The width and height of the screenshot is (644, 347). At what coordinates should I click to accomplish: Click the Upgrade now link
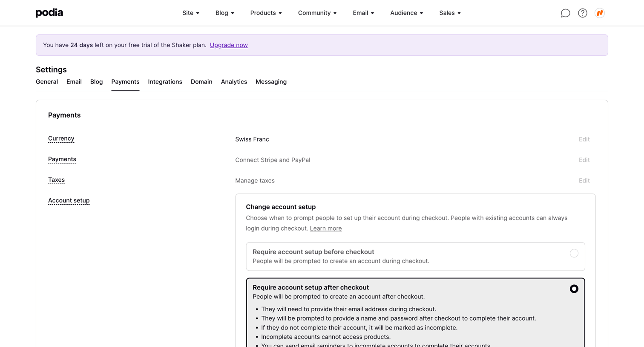pos(229,45)
